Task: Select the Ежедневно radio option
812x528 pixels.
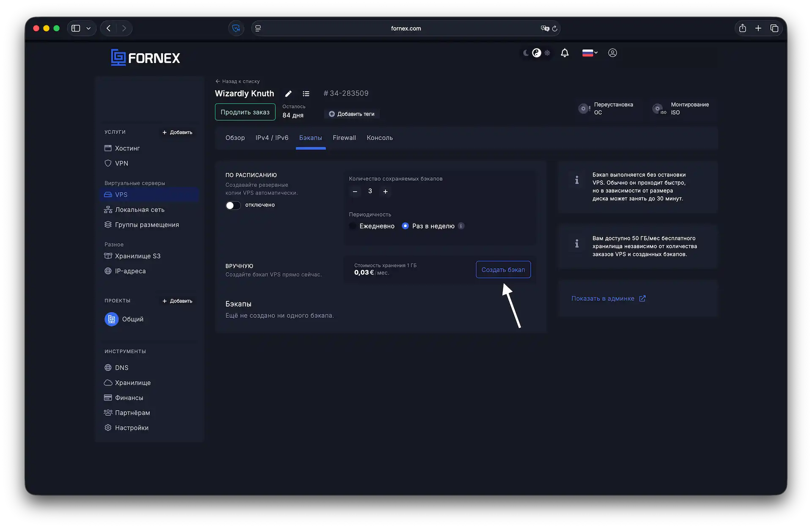Action: point(353,226)
